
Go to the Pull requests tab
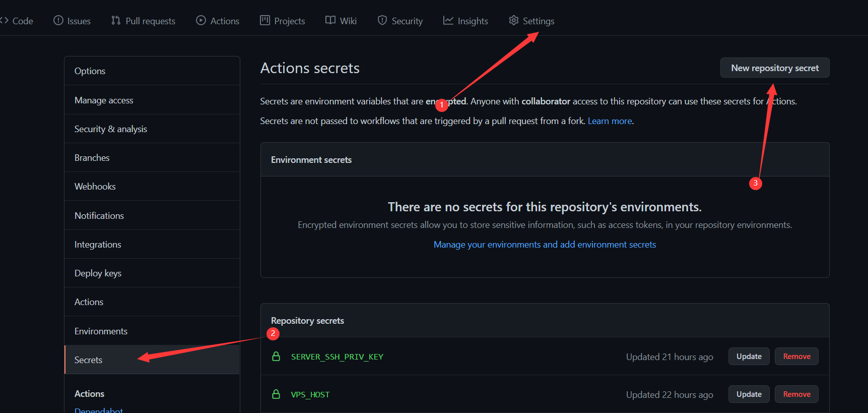pyautogui.click(x=144, y=21)
